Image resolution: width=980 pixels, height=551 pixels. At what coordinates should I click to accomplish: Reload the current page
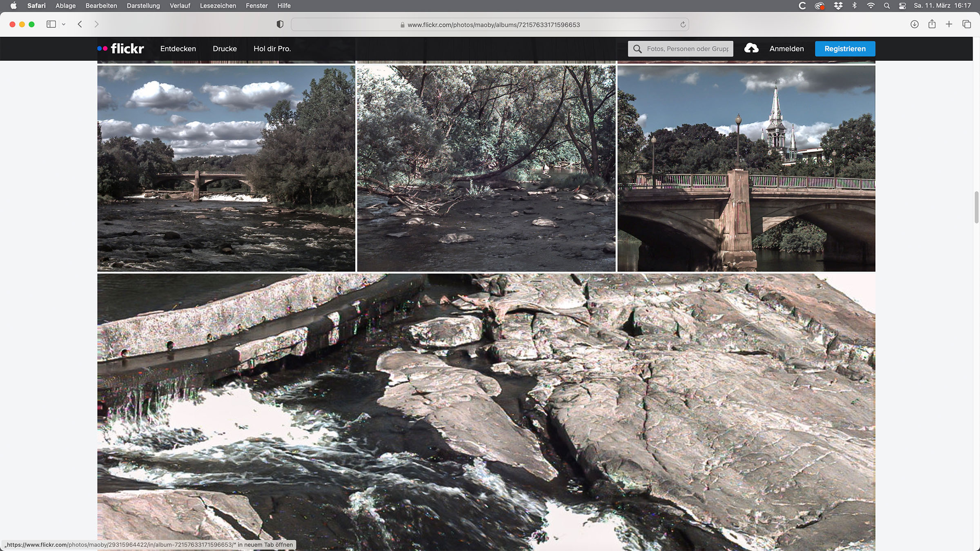pos(683,24)
